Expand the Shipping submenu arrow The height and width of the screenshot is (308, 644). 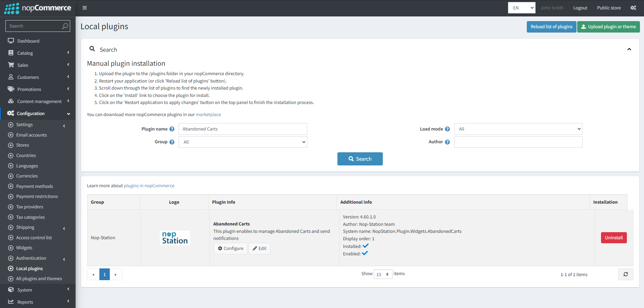[64, 228]
